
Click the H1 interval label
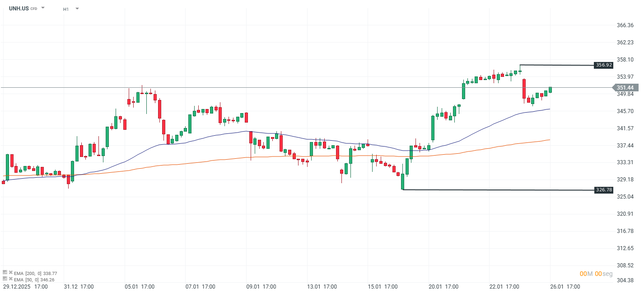tap(66, 9)
